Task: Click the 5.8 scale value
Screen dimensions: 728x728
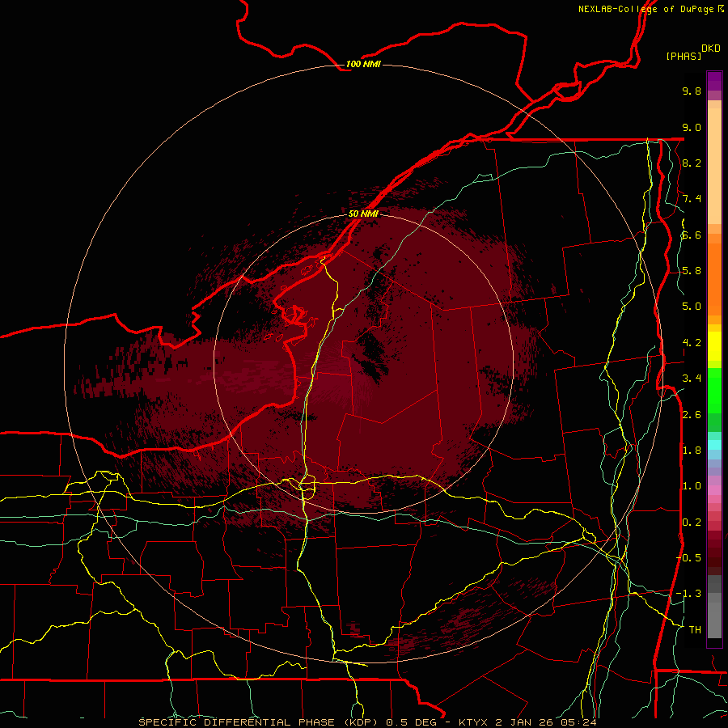Action: click(x=692, y=271)
